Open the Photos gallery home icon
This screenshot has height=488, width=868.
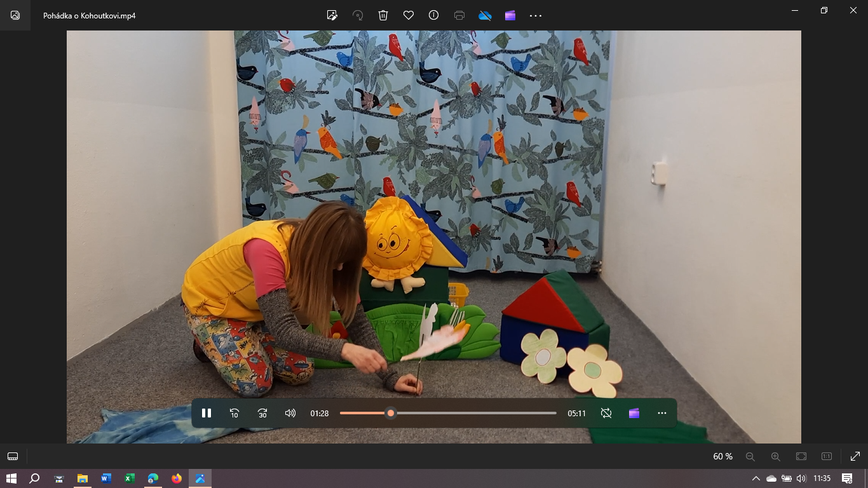pos(15,15)
